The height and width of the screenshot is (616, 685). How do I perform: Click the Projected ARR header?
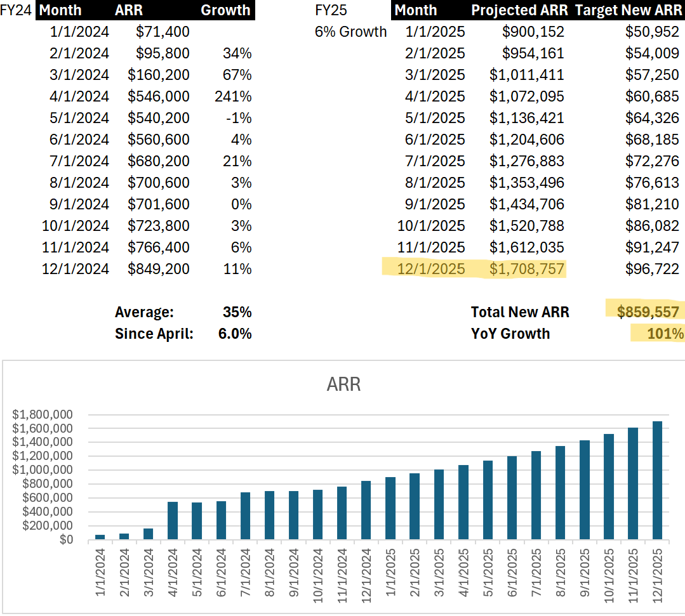[x=519, y=10]
